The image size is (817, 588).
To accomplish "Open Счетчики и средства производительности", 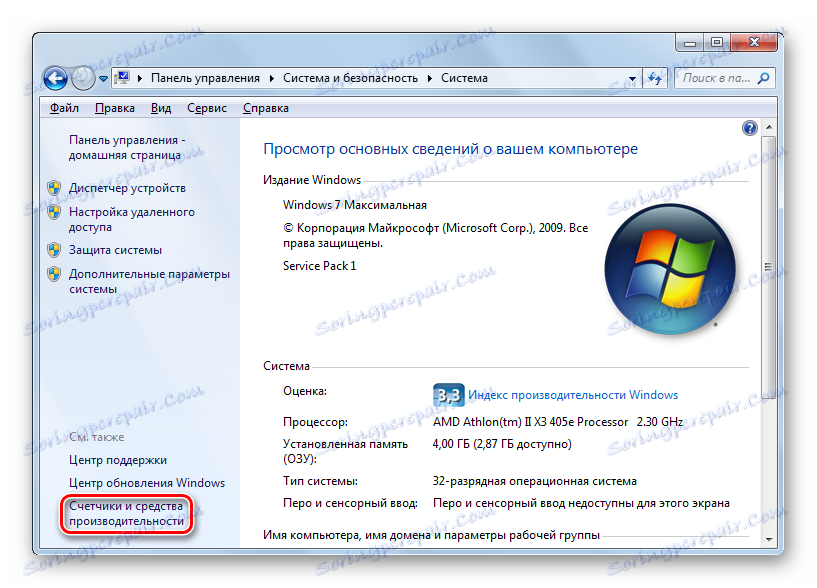I will click(x=126, y=513).
